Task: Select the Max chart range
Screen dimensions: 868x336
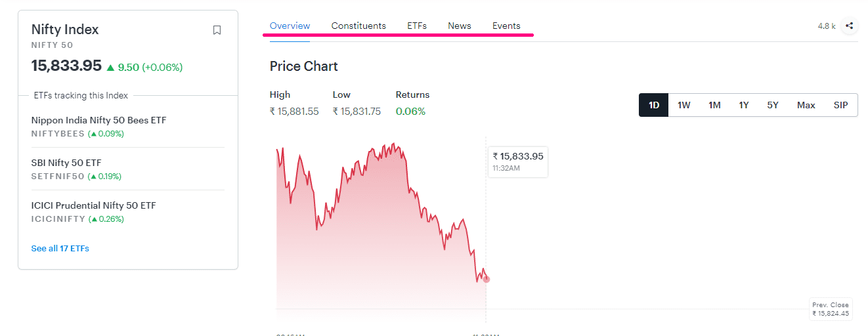Action: point(806,105)
